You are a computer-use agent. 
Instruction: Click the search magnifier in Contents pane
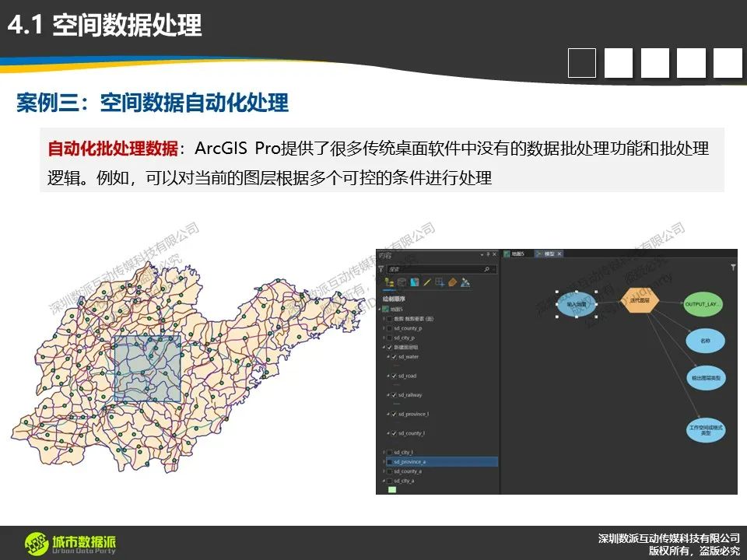(487, 269)
